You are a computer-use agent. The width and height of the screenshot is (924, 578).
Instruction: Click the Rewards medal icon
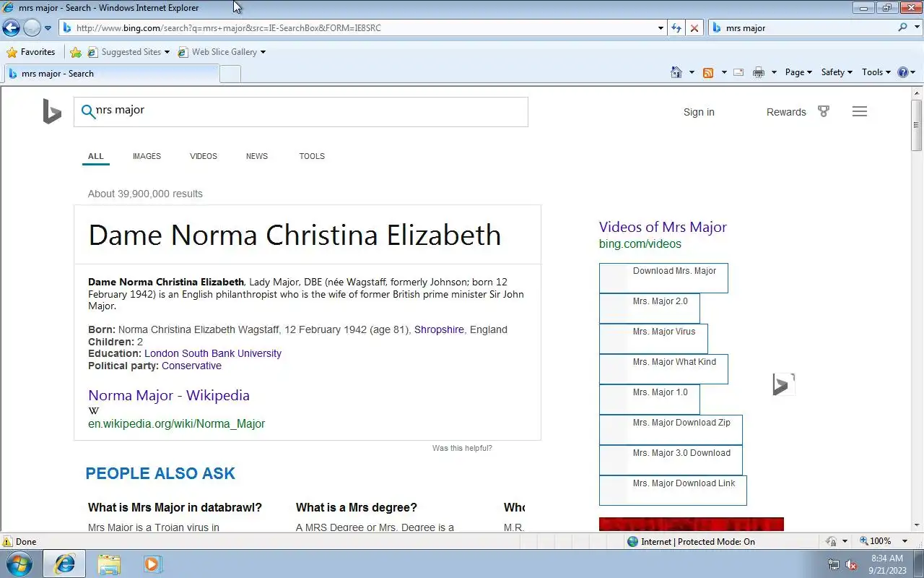tap(824, 111)
